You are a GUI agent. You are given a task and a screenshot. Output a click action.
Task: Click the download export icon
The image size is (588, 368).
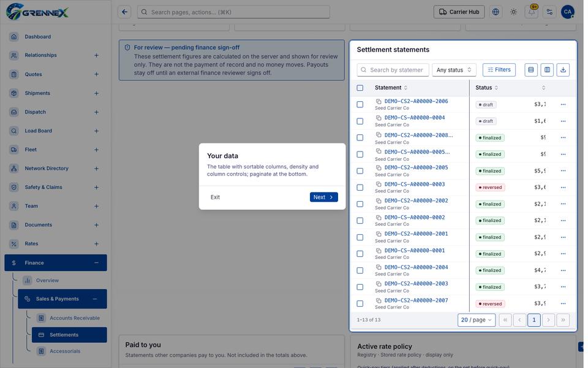pyautogui.click(x=563, y=70)
